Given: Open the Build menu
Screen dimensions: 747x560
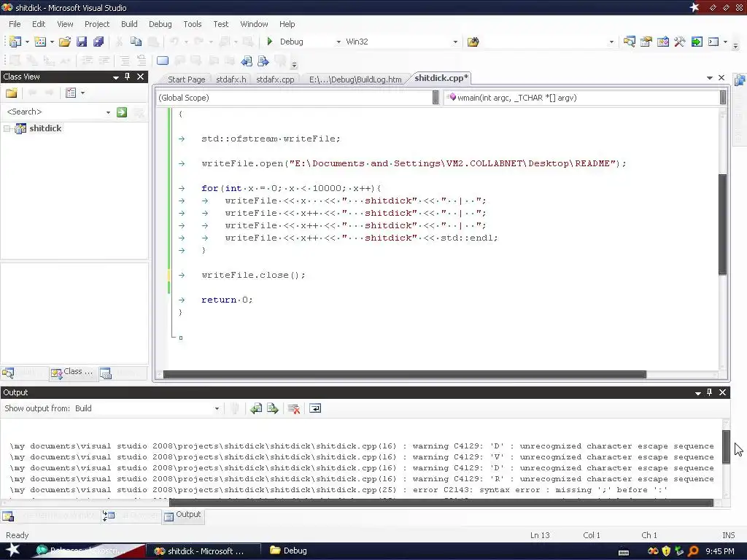Looking at the screenshot, I should [x=129, y=24].
